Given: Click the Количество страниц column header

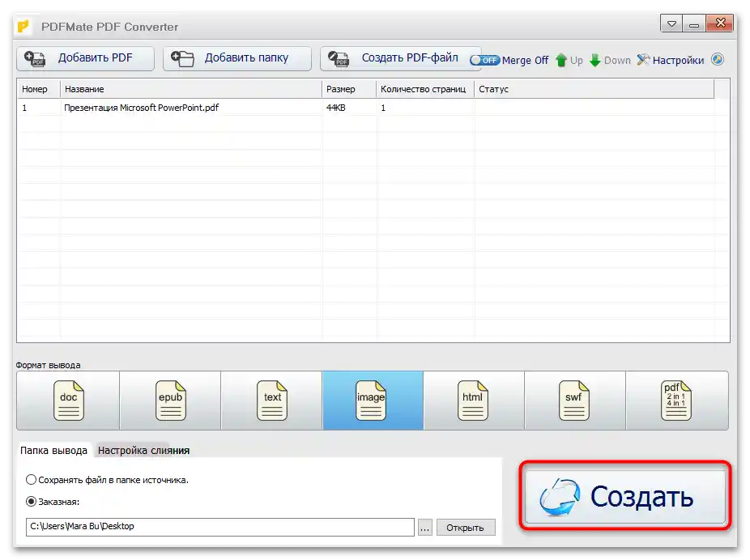Looking at the screenshot, I should [424, 89].
